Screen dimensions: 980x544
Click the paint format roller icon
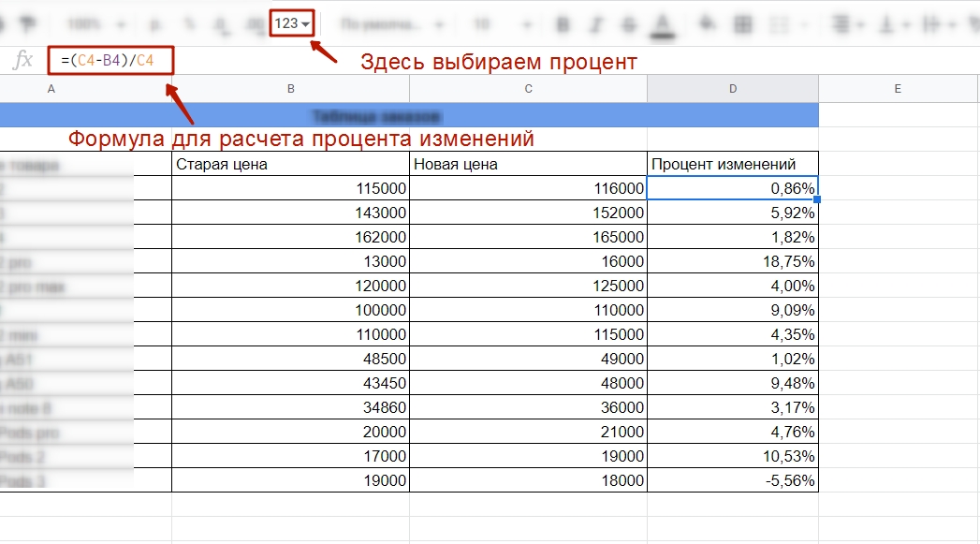tap(29, 23)
